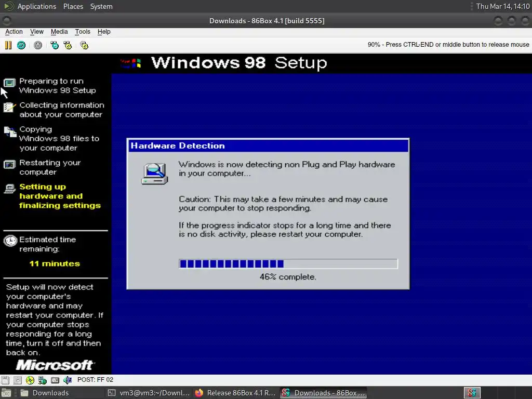The image size is (532, 399).
Task: Click the 'Restarting your computer' step icon
Action: coord(9,165)
